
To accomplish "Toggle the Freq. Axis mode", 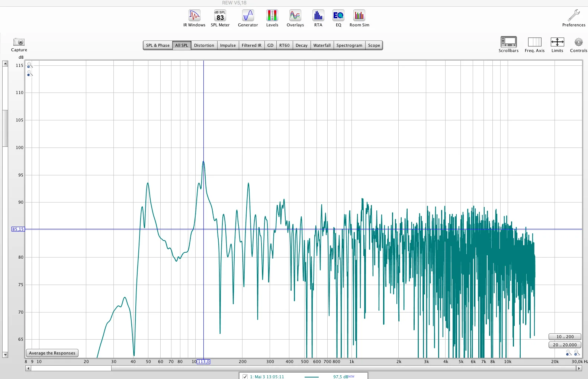I will point(534,45).
